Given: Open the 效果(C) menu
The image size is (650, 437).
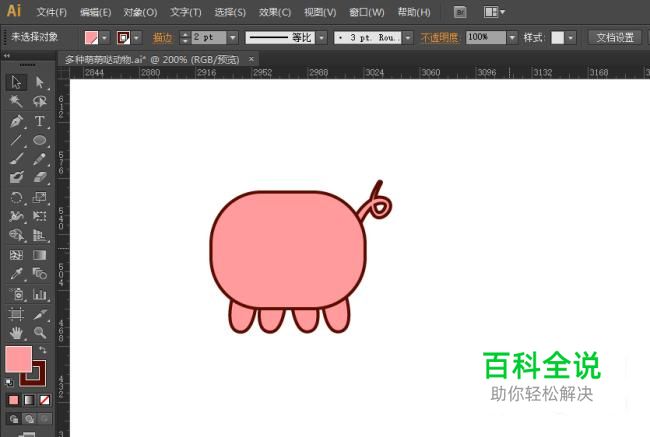Looking at the screenshot, I should pos(275,12).
